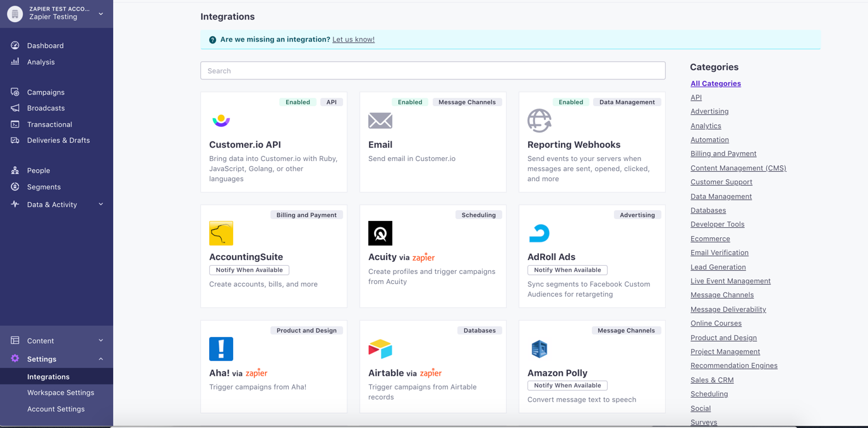The height and width of the screenshot is (428, 868).
Task: Select the Airtable logo
Action: [380, 348]
